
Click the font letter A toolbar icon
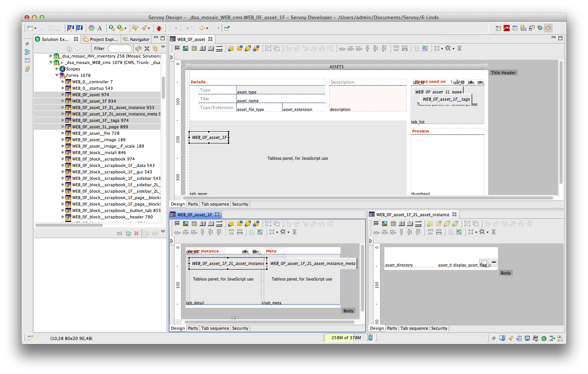100,28
